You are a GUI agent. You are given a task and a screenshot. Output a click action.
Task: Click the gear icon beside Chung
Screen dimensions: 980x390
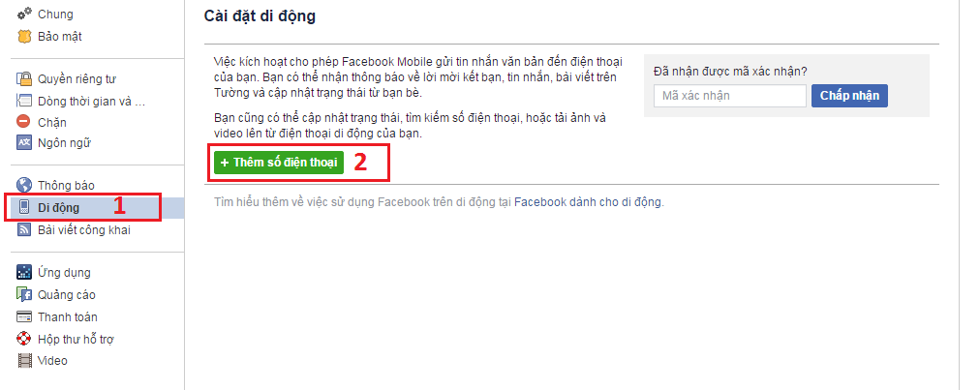tap(24, 14)
